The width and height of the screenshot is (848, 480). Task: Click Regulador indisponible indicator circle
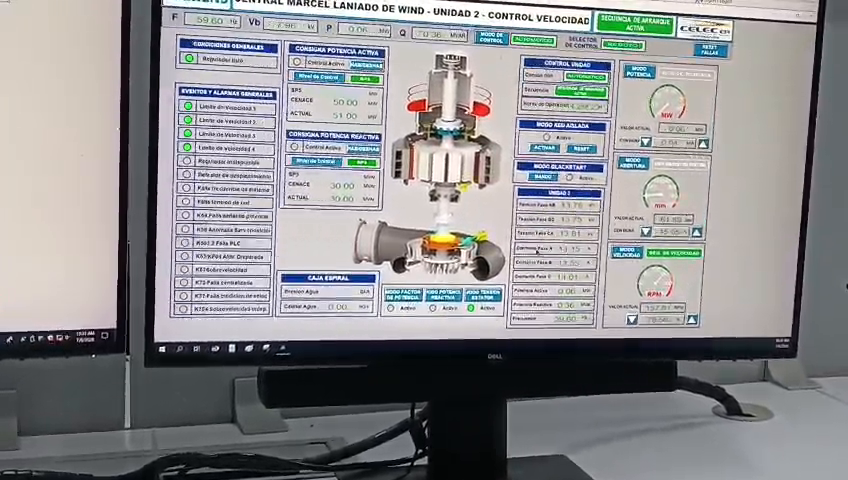point(187,161)
